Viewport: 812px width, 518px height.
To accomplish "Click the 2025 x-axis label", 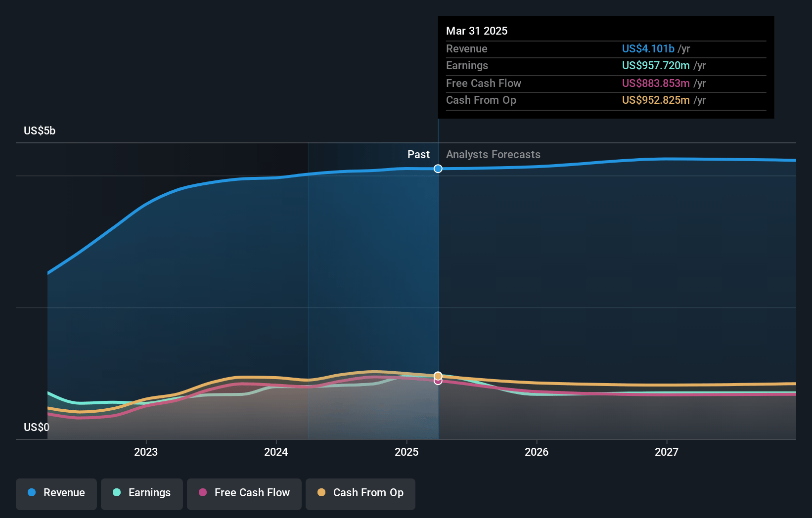I will coord(406,452).
